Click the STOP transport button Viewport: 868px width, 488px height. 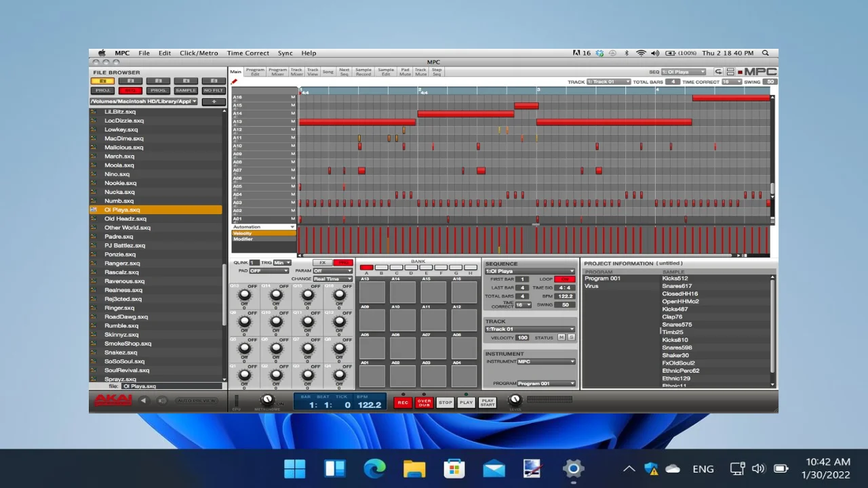[445, 403]
